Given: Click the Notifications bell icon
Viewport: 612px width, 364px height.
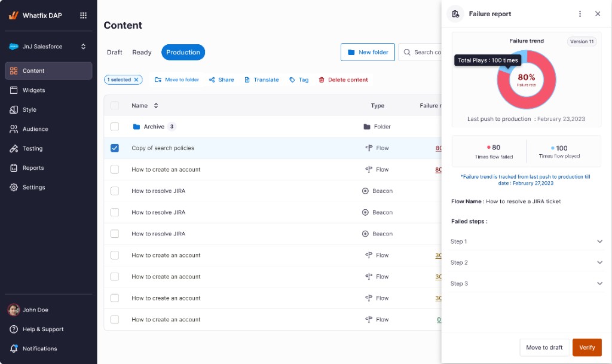Looking at the screenshot, I should tap(14, 348).
